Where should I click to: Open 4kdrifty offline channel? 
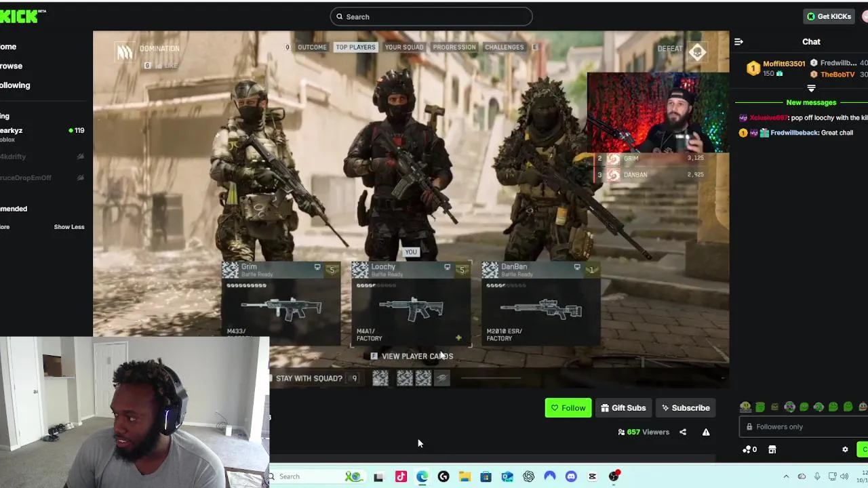(42, 157)
